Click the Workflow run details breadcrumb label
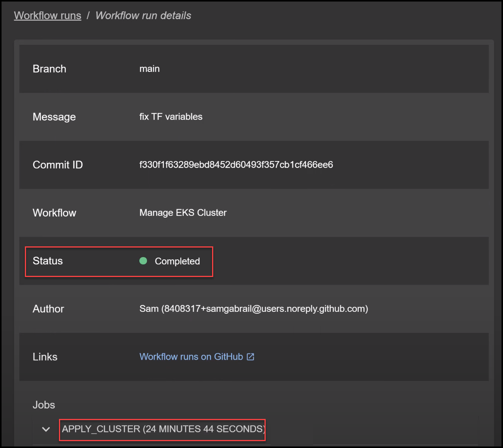Image resolution: width=503 pixels, height=448 pixels. pyautogui.click(x=143, y=15)
